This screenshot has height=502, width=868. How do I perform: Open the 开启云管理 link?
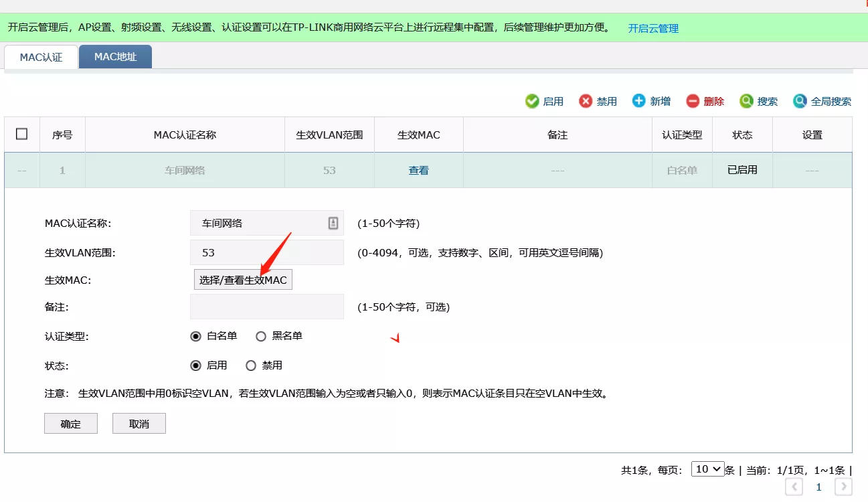[x=653, y=28]
